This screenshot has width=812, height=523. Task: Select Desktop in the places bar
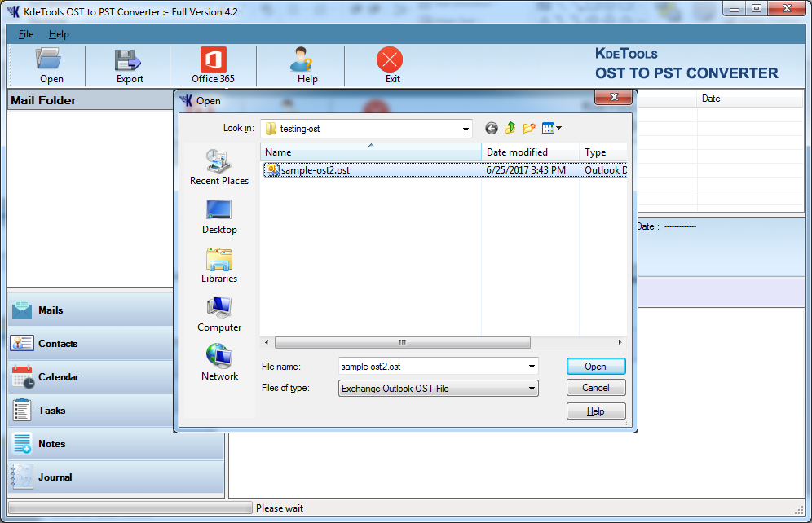[x=219, y=217]
